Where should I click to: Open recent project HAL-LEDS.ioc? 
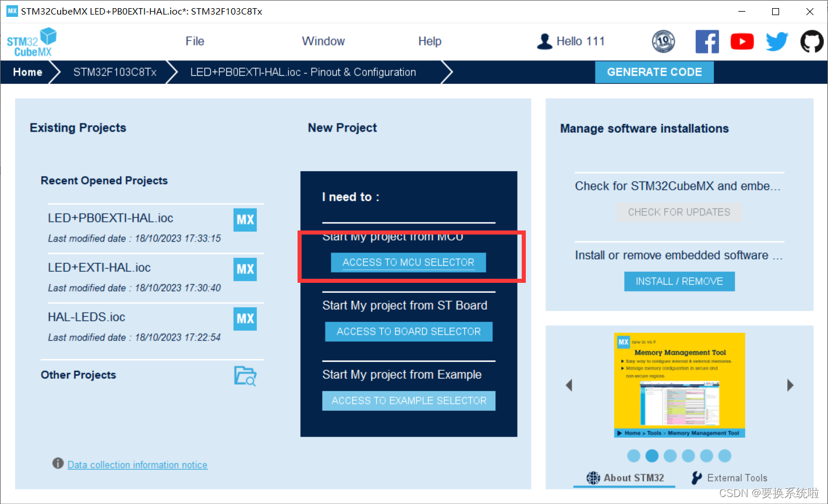[x=86, y=317]
